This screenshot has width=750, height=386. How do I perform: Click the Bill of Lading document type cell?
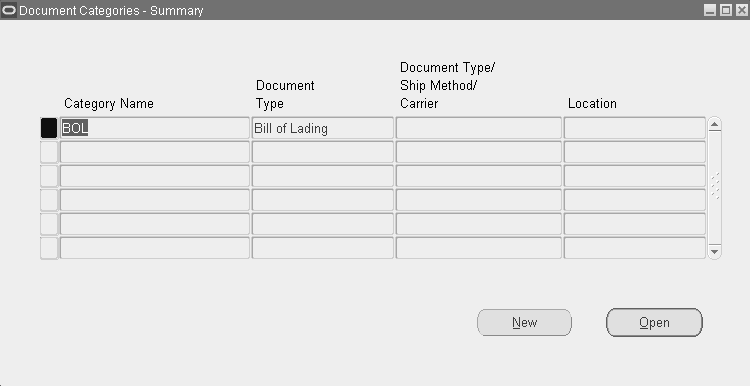(x=322, y=128)
